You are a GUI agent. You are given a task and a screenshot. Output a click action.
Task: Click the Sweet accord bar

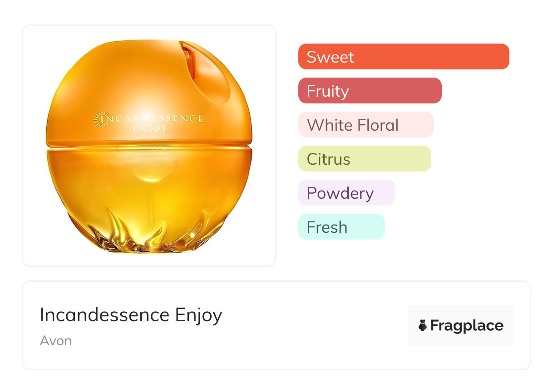404,57
